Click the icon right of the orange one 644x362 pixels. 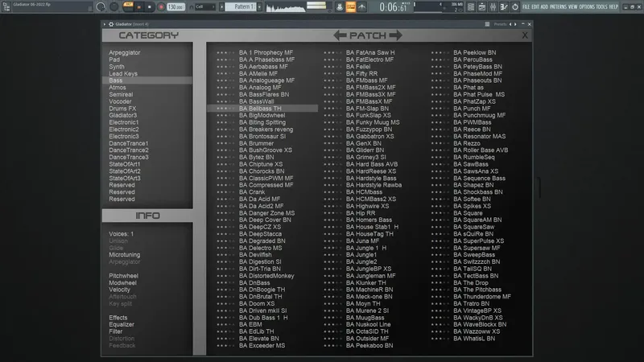click(361, 7)
